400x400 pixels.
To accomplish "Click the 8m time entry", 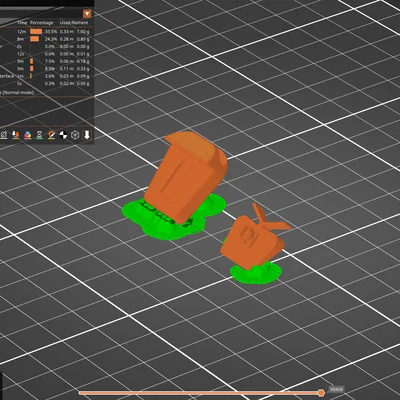I will point(21,39).
